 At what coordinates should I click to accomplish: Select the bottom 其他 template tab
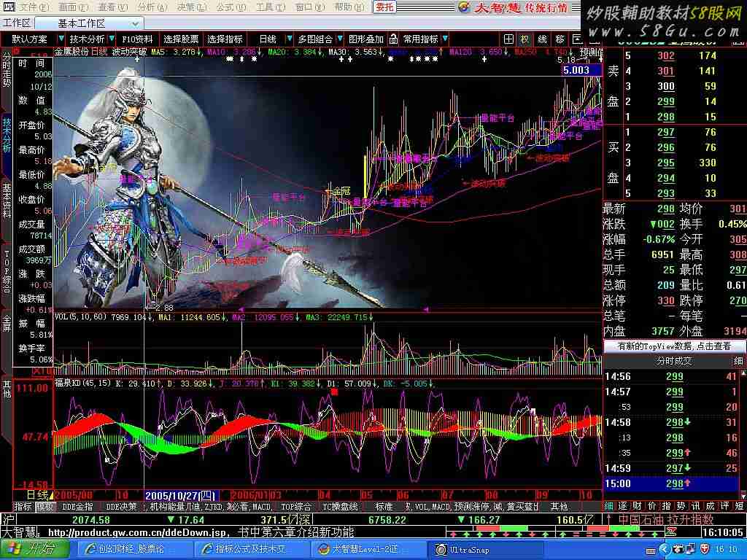pyautogui.click(x=559, y=506)
